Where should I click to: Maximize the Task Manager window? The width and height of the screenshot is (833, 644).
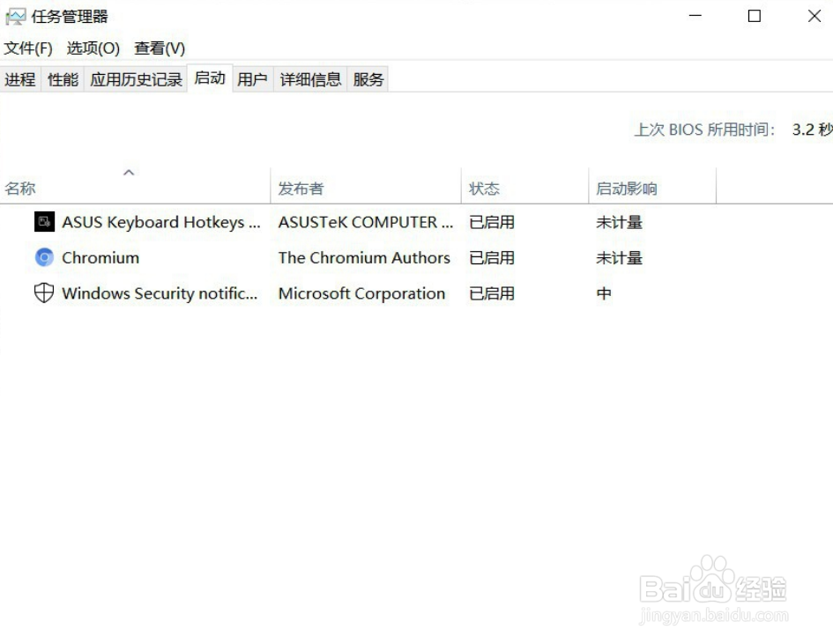pyautogui.click(x=755, y=16)
